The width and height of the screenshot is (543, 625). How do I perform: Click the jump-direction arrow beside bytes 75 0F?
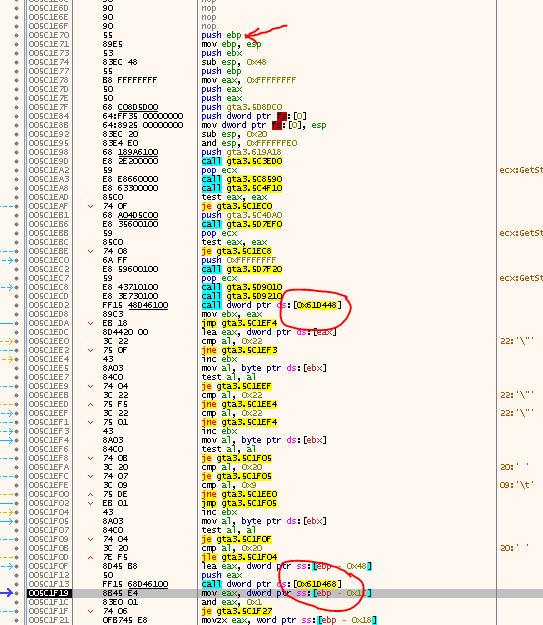pos(90,350)
